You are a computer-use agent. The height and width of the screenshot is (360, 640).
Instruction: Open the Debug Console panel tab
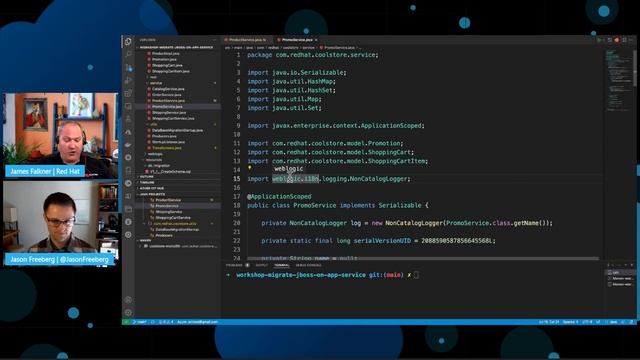pyautogui.click(x=309, y=265)
